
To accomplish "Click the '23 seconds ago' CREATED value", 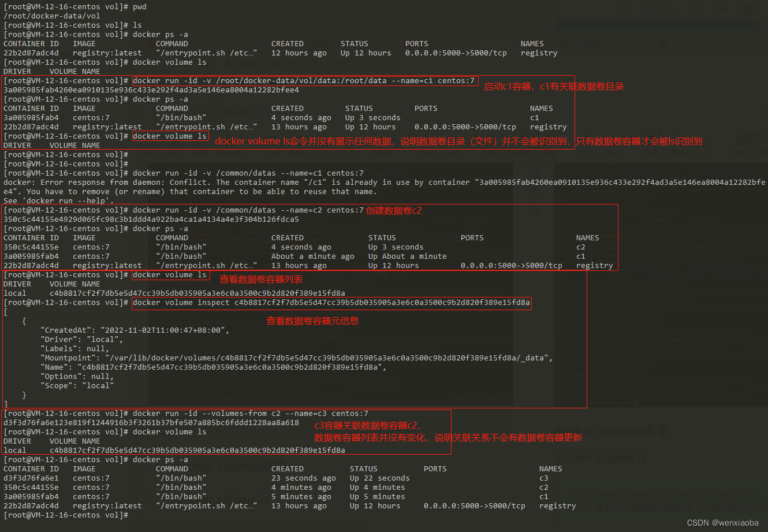I will point(304,478).
